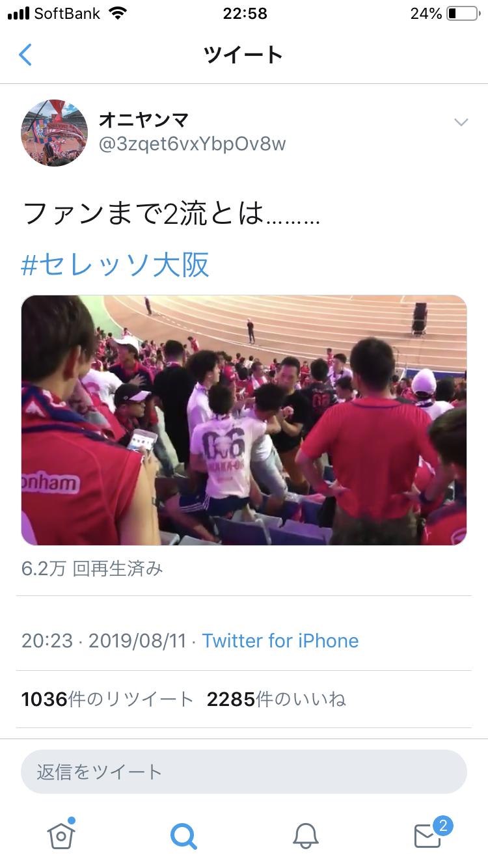Open the オニヤンマ display name
Screen dimensions: 488x868
144,120
